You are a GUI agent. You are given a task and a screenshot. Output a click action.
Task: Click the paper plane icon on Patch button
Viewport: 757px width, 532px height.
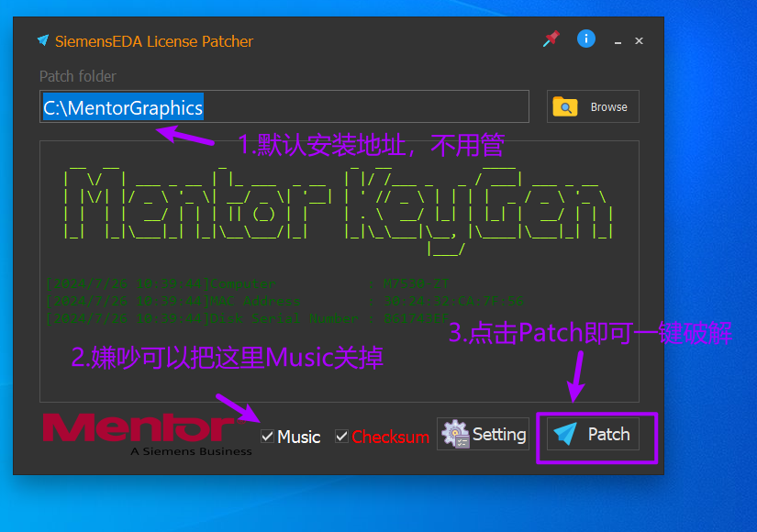(565, 434)
